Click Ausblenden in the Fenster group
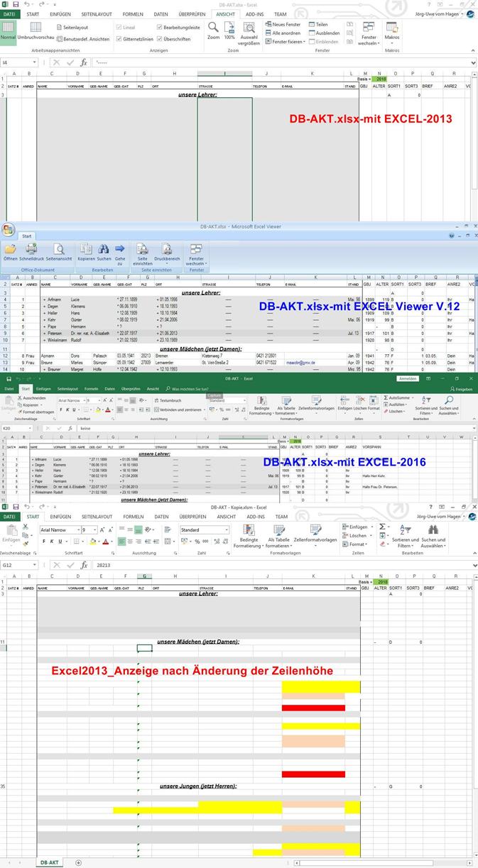This screenshot has width=478, height=868. point(323,33)
